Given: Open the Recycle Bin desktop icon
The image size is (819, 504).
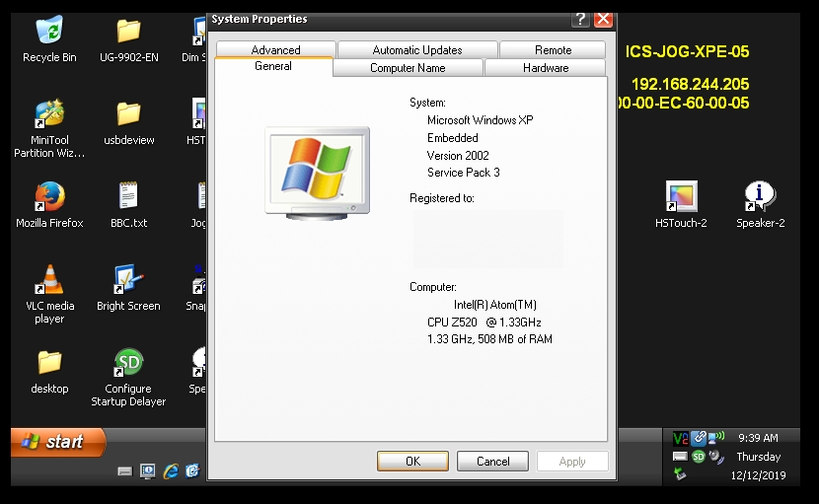Looking at the screenshot, I should (x=49, y=31).
